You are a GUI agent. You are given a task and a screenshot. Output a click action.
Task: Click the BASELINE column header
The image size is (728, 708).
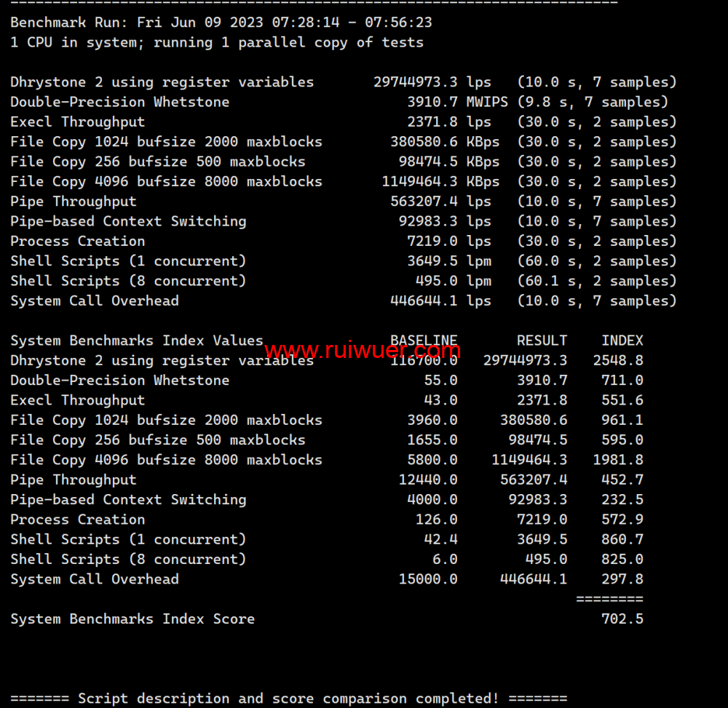(x=424, y=341)
